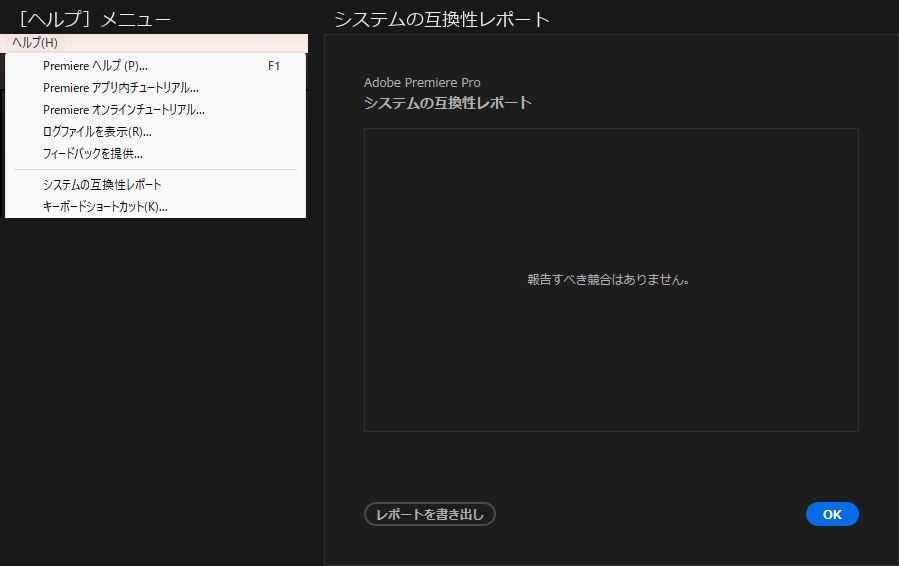Screen dimensions: 899x566
Task: Click the bold システムの互換性レポート dialog heading
Action: point(448,103)
